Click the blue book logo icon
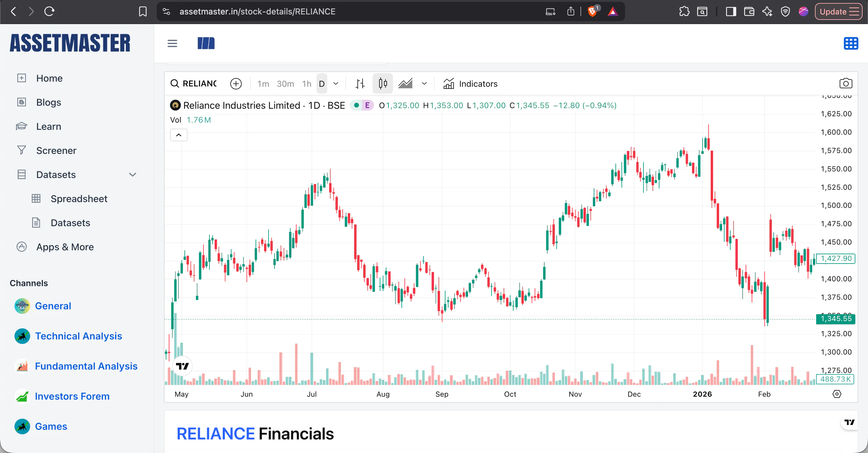This screenshot has height=453, width=868. click(x=206, y=43)
